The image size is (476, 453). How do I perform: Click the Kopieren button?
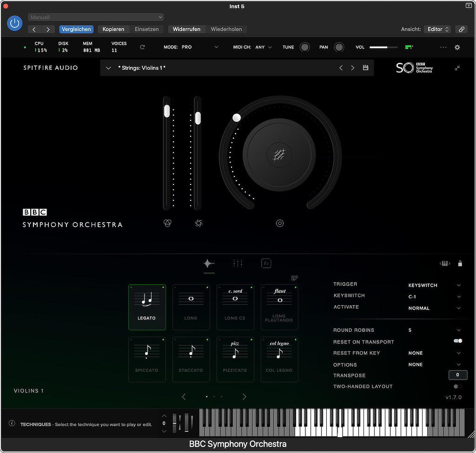coord(113,29)
